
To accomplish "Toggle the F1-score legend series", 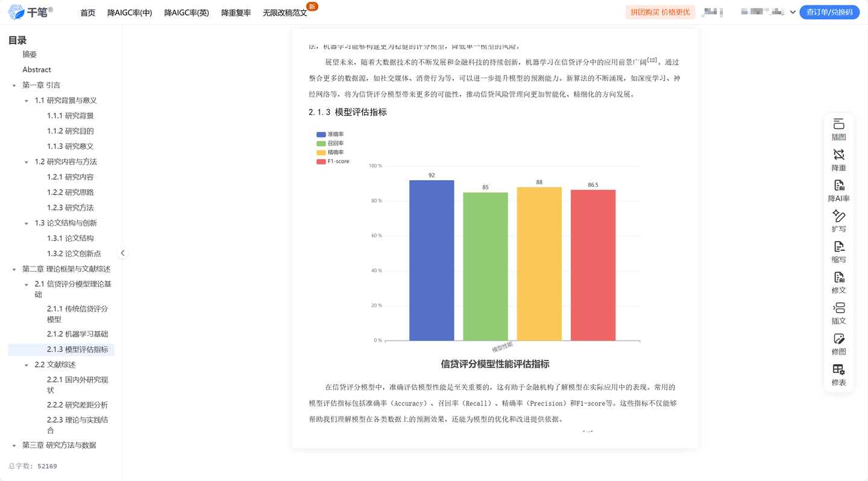I will 333,162.
